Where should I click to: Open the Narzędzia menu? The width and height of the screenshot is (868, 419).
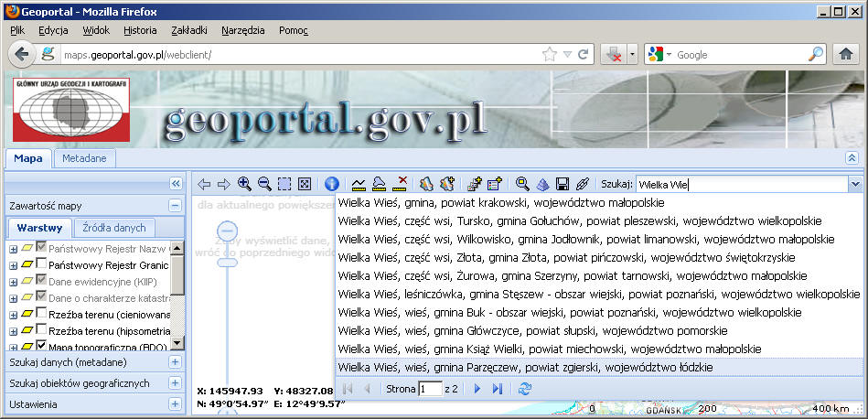[243, 30]
